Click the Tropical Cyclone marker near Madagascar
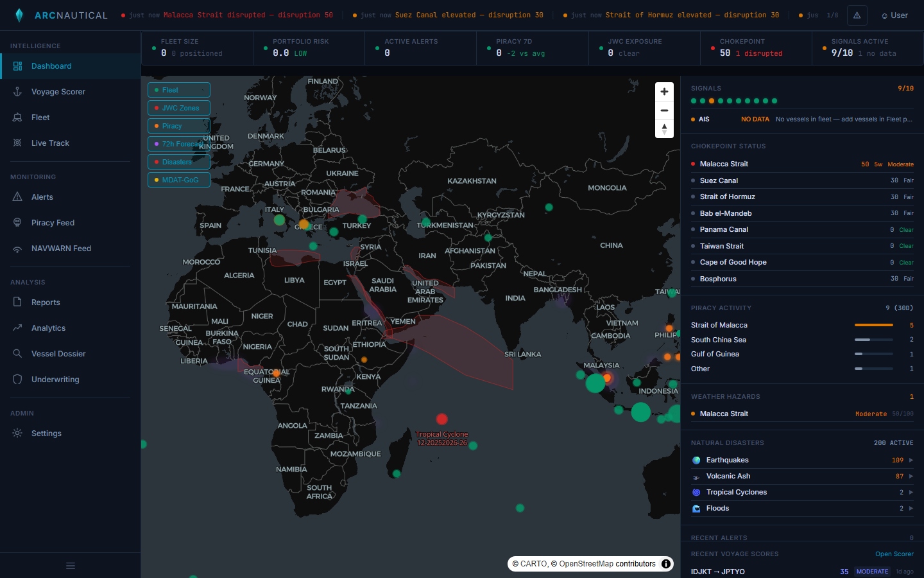Viewport: 924px width, 578px height. click(x=442, y=419)
